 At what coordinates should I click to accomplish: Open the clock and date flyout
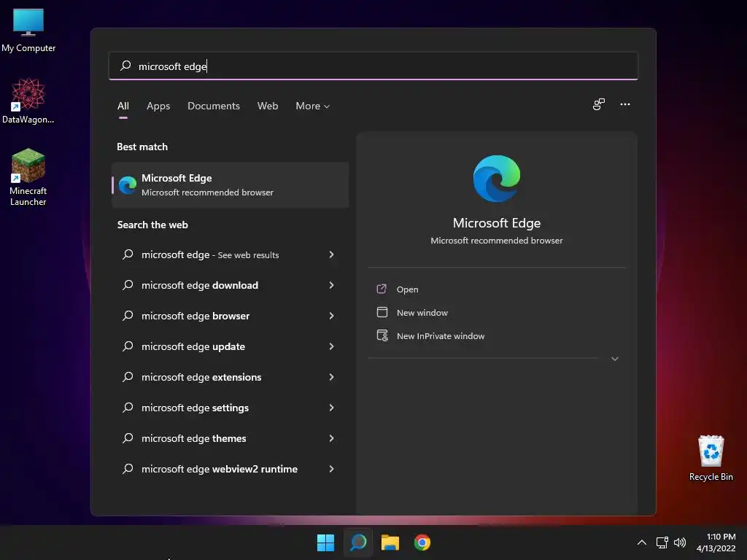[x=716, y=542]
